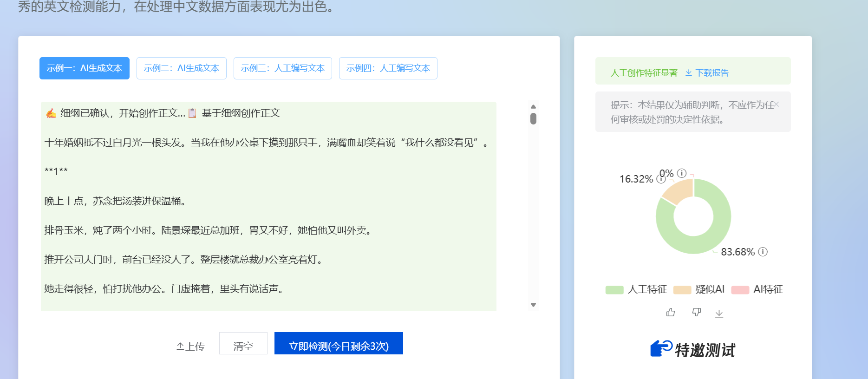
Task: Click the writing hand emoji in first line
Action: 51,113
